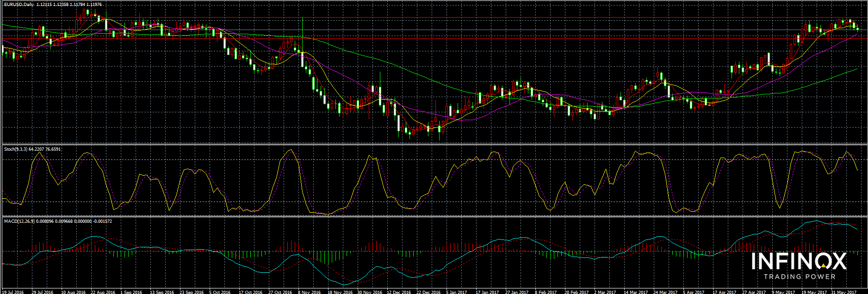Select the 8 Feb 2017 date marker
The width and height of the screenshot is (868, 294).
click(546, 292)
